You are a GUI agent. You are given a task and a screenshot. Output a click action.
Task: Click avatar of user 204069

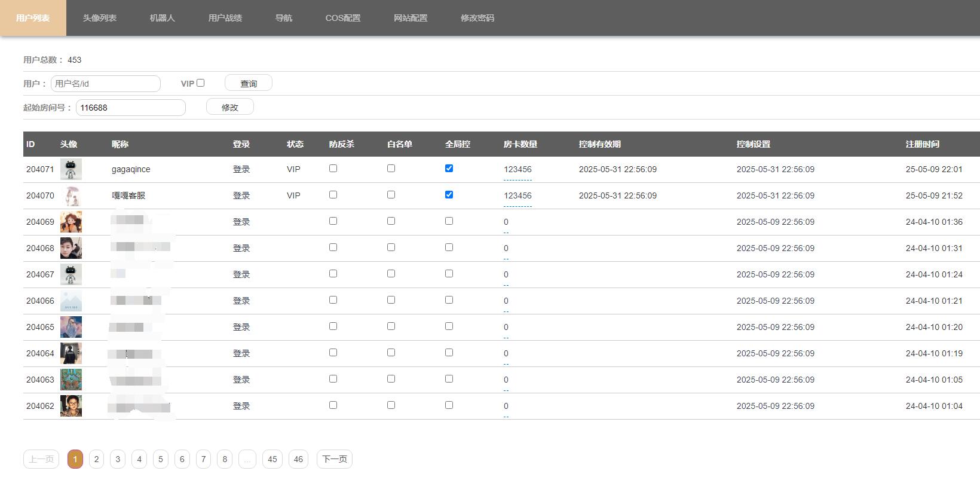click(x=71, y=222)
